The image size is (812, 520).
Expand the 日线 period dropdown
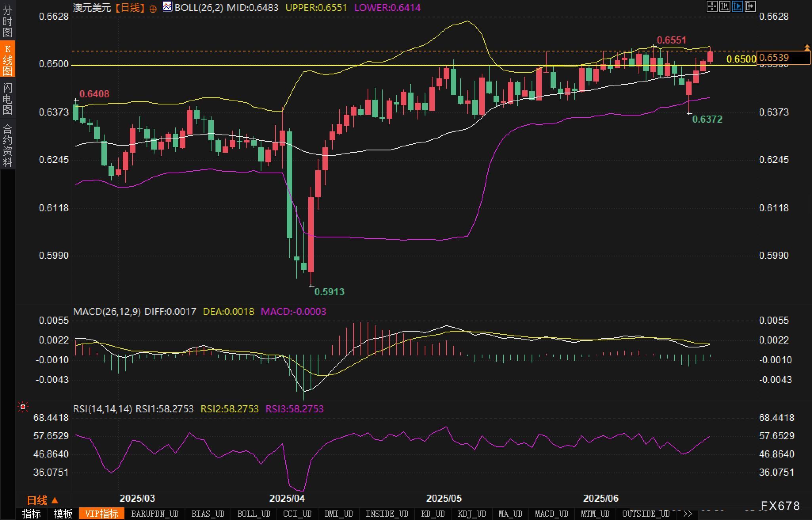pyautogui.click(x=42, y=500)
